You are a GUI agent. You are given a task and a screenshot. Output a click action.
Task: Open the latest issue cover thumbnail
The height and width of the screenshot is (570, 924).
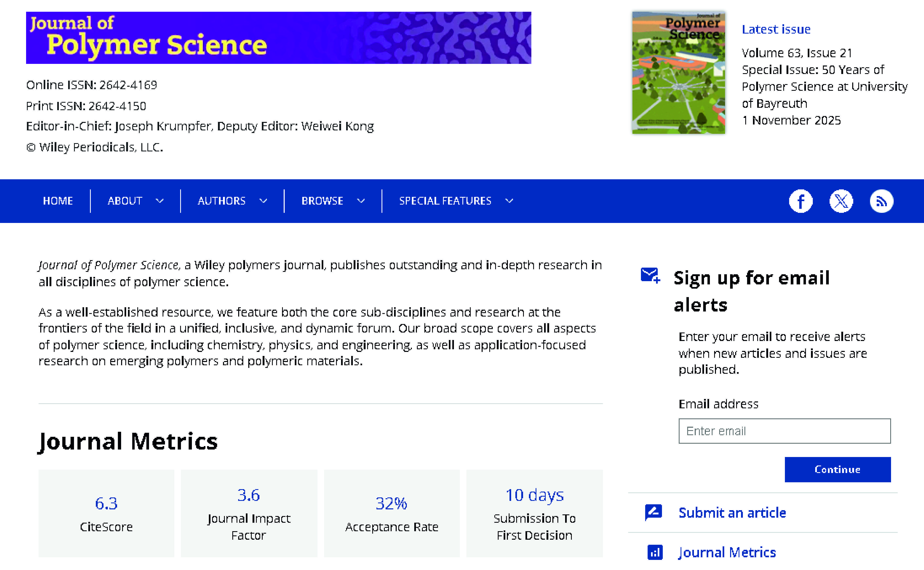678,72
